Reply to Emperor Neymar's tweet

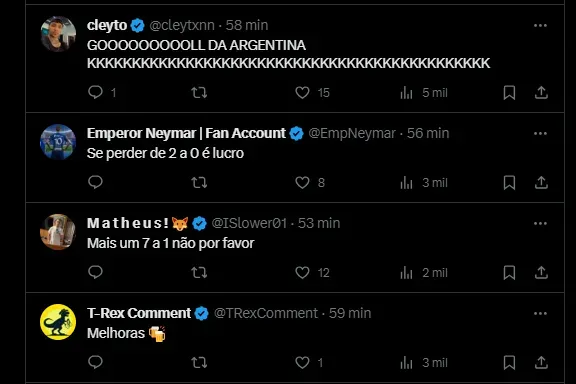coord(96,182)
